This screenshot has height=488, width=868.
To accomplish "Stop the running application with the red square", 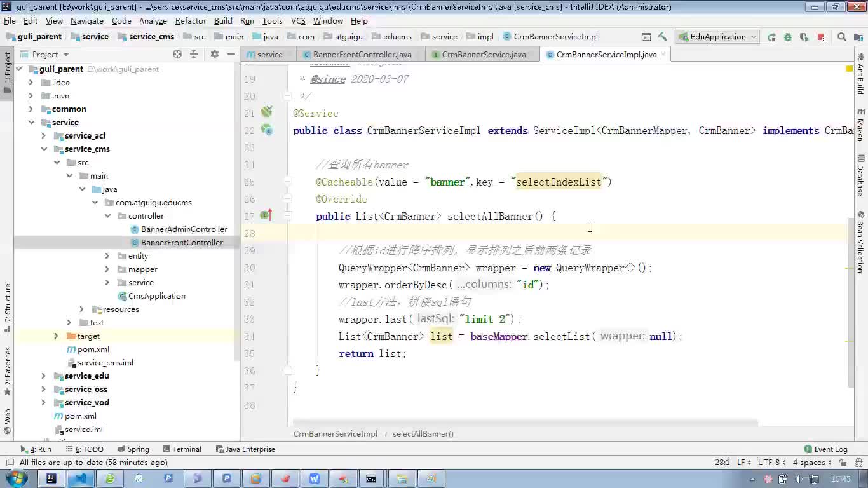I will [821, 37].
